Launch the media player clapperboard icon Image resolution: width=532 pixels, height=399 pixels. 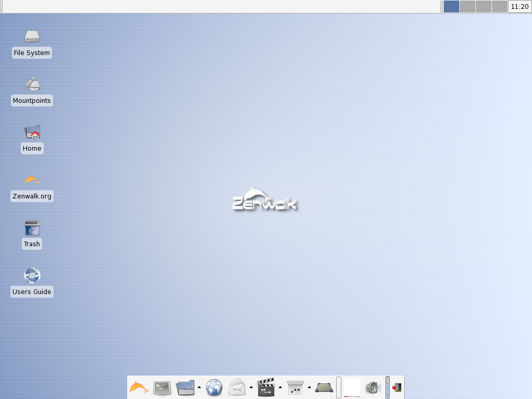(x=266, y=388)
